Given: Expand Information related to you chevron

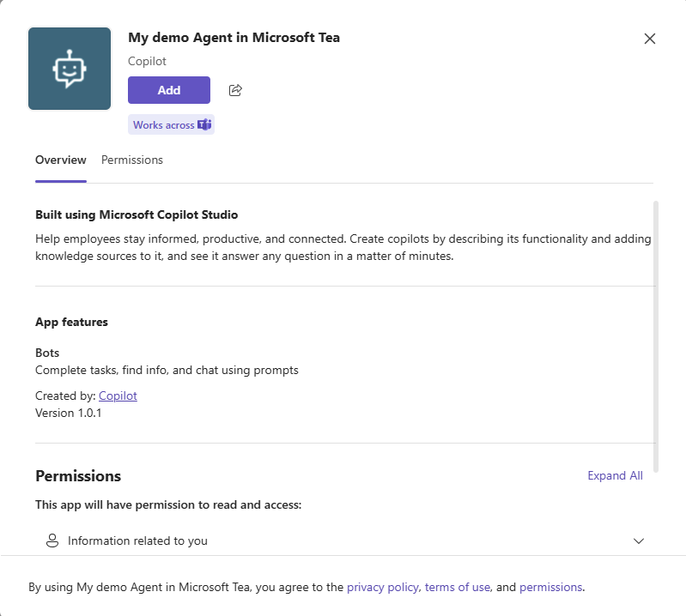Looking at the screenshot, I should (x=639, y=541).
